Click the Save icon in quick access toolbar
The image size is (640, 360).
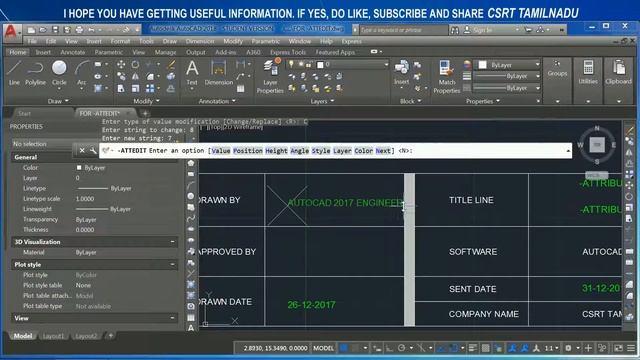pos(55,30)
